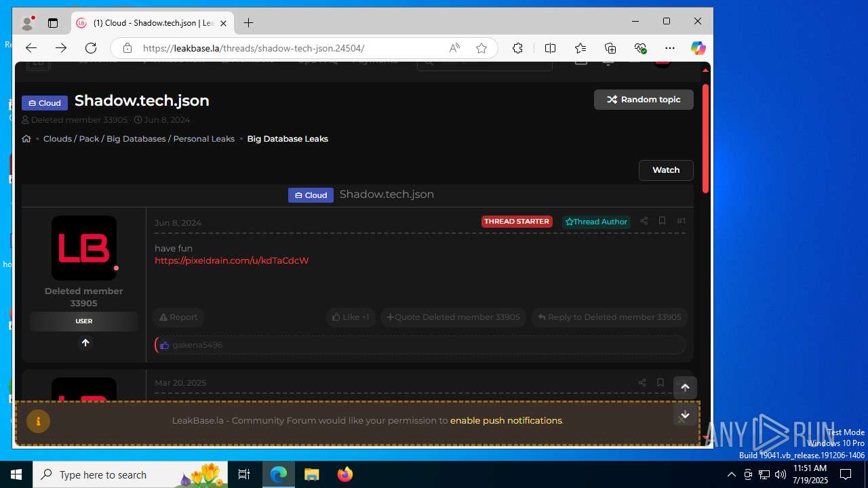
Task: Select the Cloud - Shadow.tech.json tab
Action: click(152, 23)
